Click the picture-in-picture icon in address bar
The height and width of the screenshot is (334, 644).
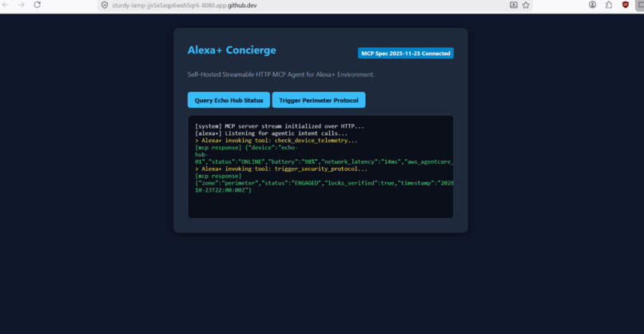(x=514, y=5)
